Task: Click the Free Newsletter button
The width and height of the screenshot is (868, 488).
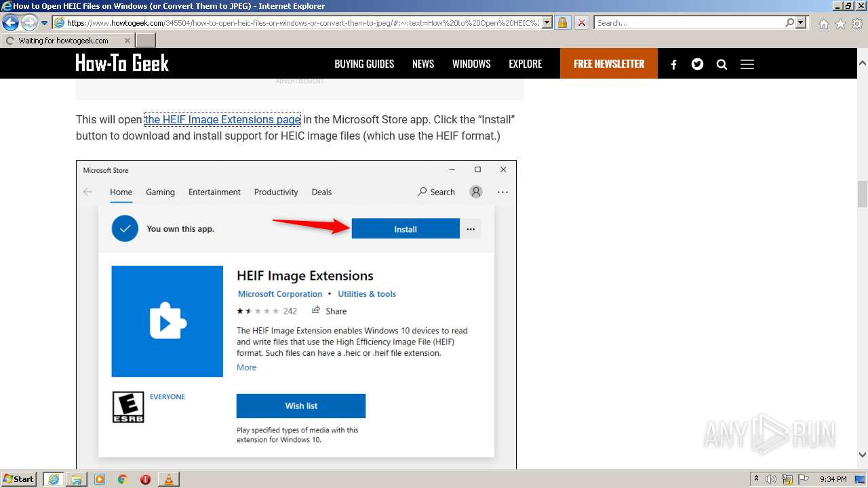Action: 609,64
